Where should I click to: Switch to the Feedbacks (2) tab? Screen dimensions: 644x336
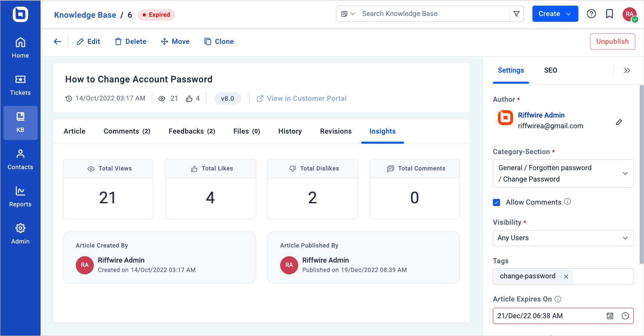192,131
